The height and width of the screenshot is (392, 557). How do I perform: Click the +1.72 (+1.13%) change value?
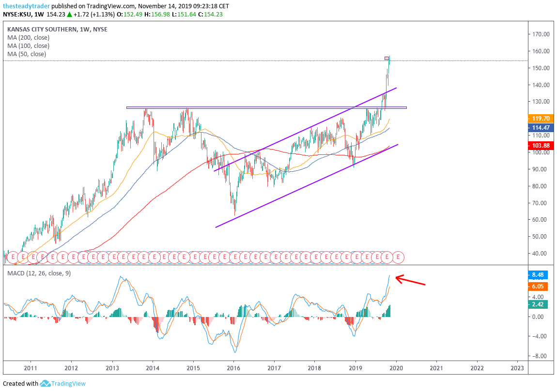pos(94,15)
